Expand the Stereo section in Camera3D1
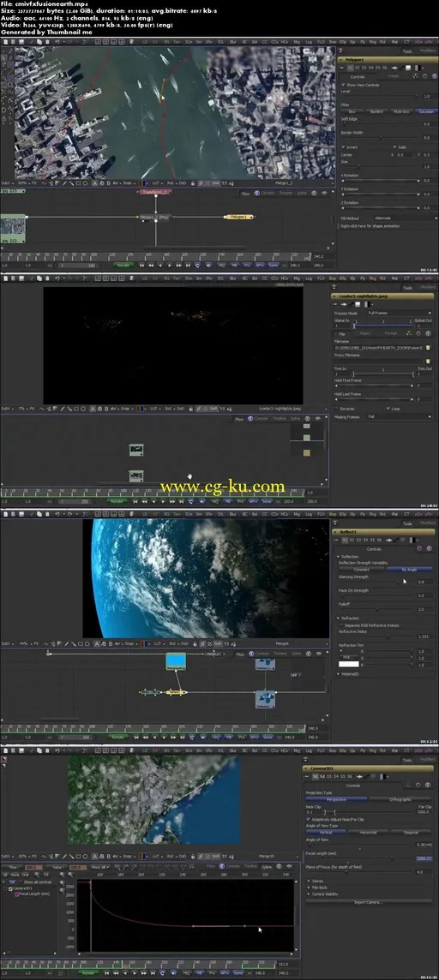This screenshot has height=980, width=439. [x=318, y=881]
